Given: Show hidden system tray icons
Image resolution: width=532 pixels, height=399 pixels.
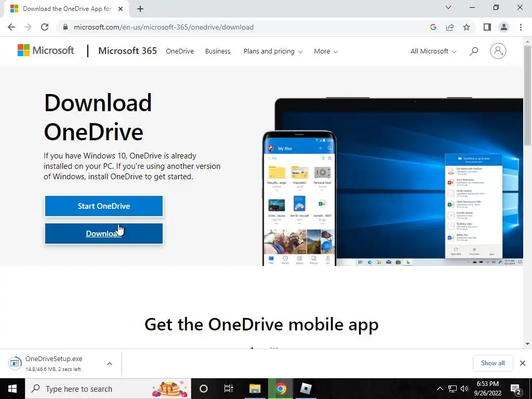Looking at the screenshot, I should pyautogui.click(x=440, y=389).
